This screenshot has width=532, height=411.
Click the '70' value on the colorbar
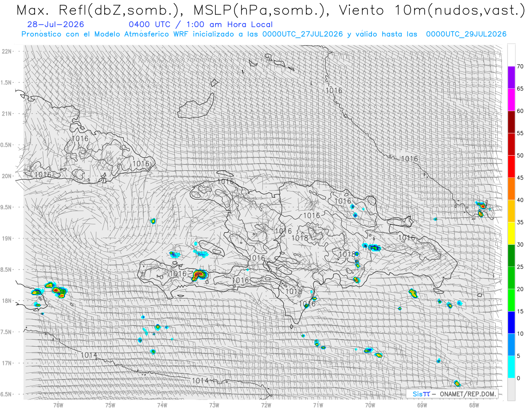pos(520,67)
